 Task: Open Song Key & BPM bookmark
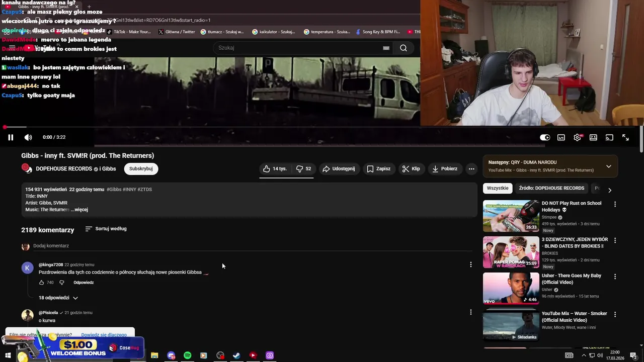click(377, 32)
